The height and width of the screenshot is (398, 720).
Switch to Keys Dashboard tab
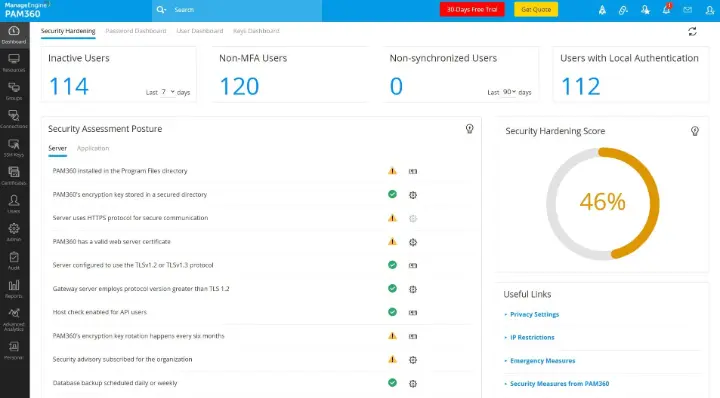[x=256, y=31]
